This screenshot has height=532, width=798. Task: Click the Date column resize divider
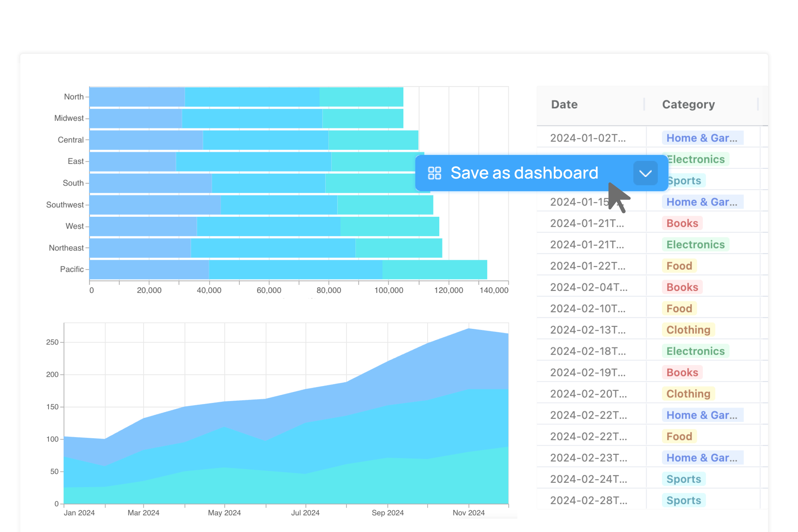[x=644, y=104]
